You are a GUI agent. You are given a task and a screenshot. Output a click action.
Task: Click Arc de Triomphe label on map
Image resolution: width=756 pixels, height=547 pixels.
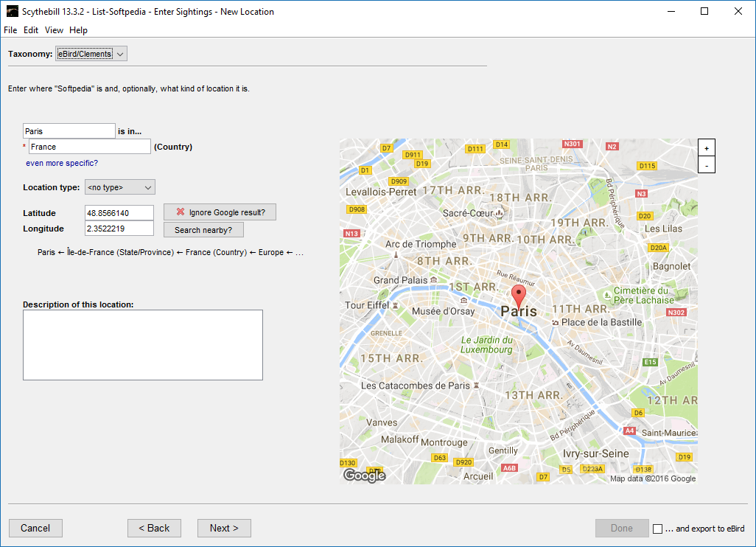coord(421,244)
